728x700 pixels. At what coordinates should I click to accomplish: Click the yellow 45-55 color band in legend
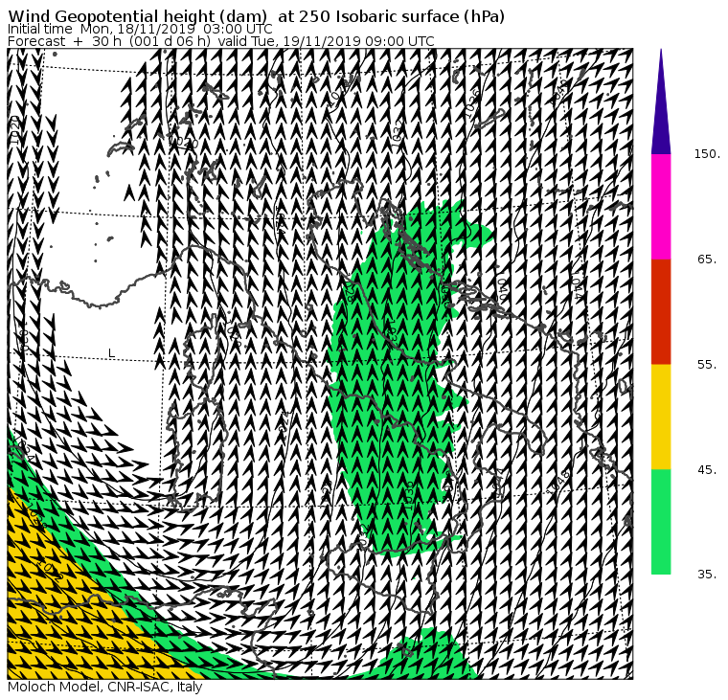point(661,417)
